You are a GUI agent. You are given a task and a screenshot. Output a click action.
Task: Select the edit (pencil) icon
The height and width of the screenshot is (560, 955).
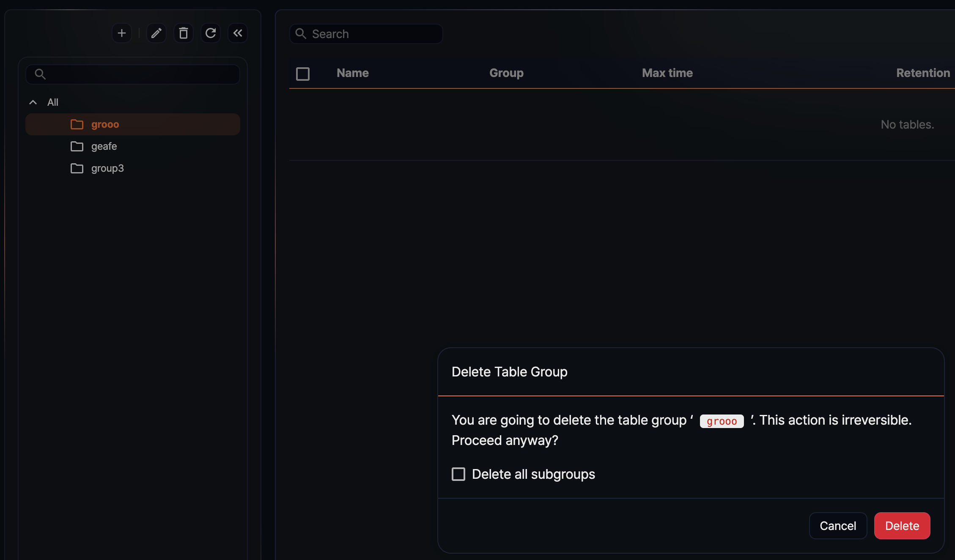pos(156,33)
